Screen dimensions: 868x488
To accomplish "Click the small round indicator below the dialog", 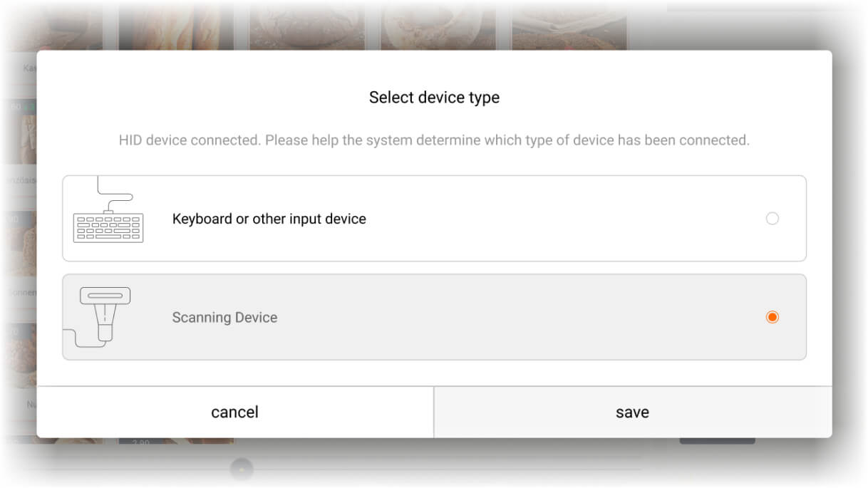I will [242, 469].
